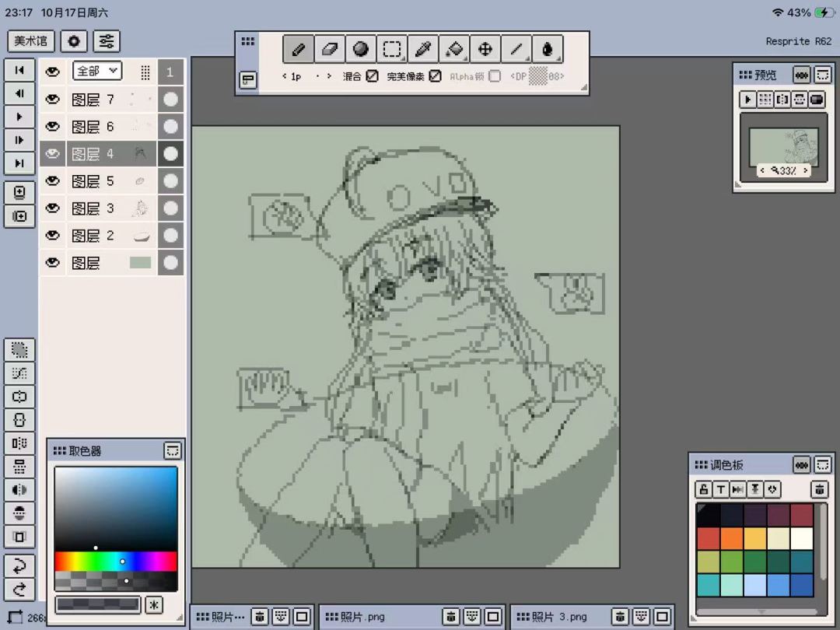Screen dimensions: 840x630
Task: Toggle the 完美像素 pixel-perfect checkbox
Action: (436, 76)
